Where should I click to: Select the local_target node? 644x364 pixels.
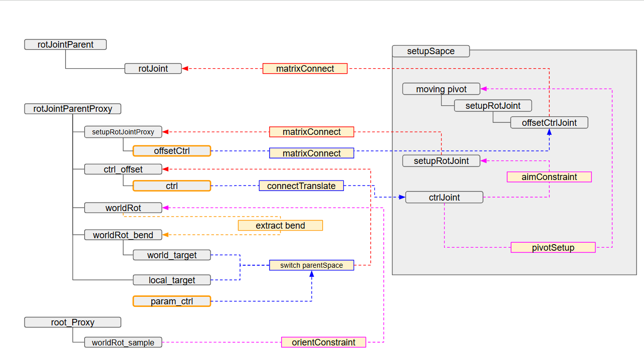172,280
